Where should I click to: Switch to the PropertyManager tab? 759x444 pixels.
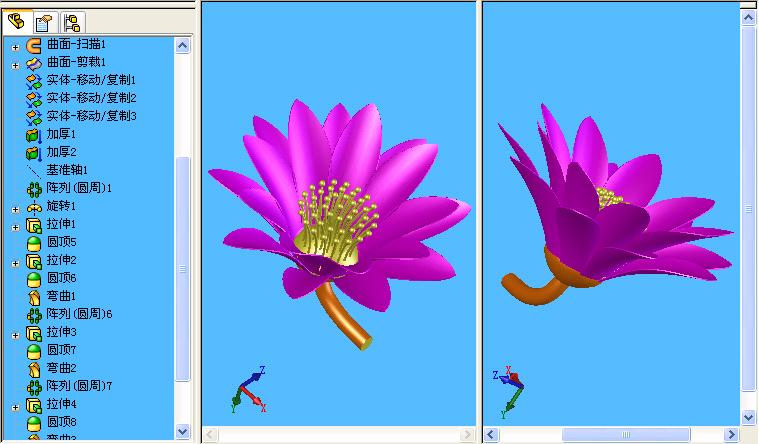pyautogui.click(x=44, y=23)
